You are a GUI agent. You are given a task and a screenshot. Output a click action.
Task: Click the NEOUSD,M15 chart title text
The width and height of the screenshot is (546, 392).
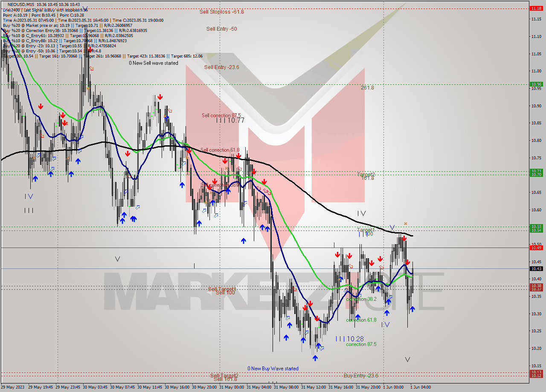pyautogui.click(x=21, y=4)
